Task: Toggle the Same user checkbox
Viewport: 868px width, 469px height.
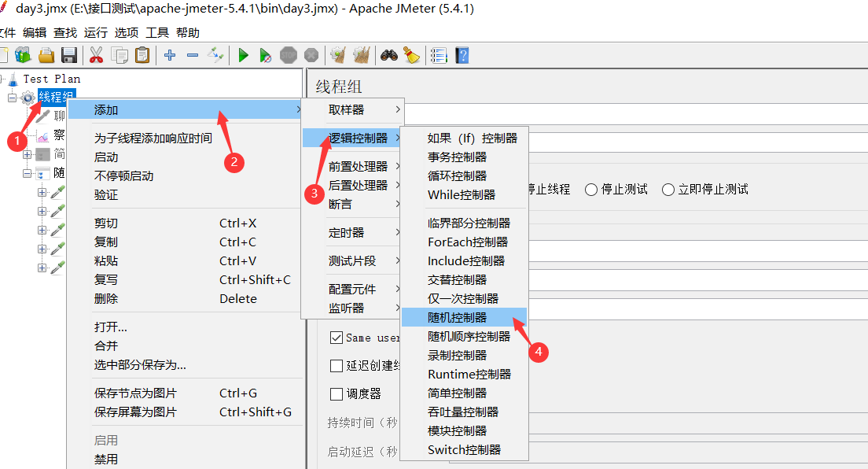Action: tap(336, 338)
